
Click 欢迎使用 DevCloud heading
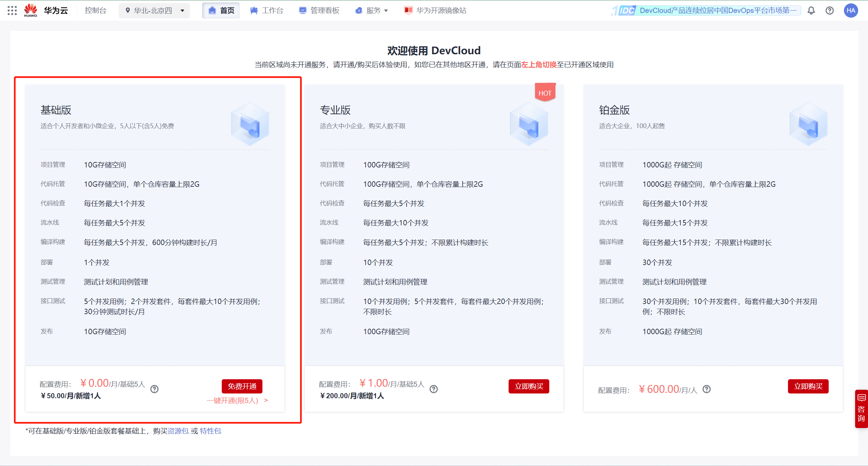pyautogui.click(x=434, y=50)
